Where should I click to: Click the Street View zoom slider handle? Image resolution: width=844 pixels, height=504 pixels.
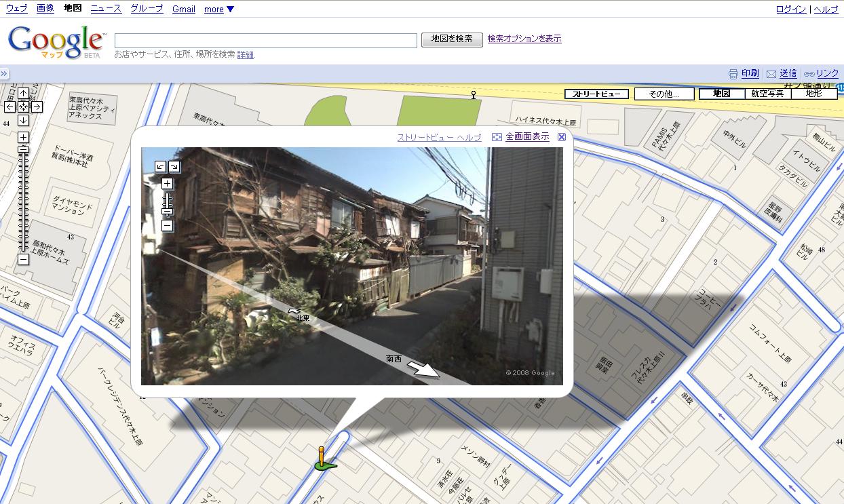(x=167, y=212)
